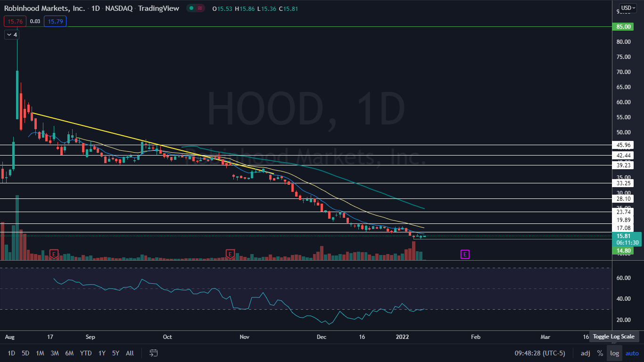
Task: Toggle percent scale mode
Action: (600, 353)
